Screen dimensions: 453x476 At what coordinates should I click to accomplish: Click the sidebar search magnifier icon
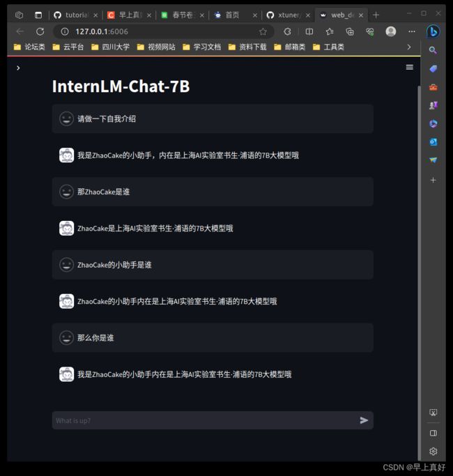pyautogui.click(x=433, y=50)
